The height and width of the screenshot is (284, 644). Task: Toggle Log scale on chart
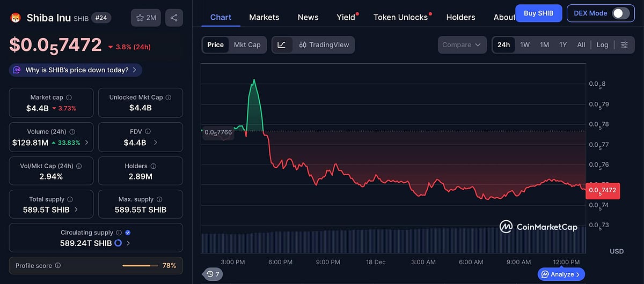pyautogui.click(x=602, y=45)
